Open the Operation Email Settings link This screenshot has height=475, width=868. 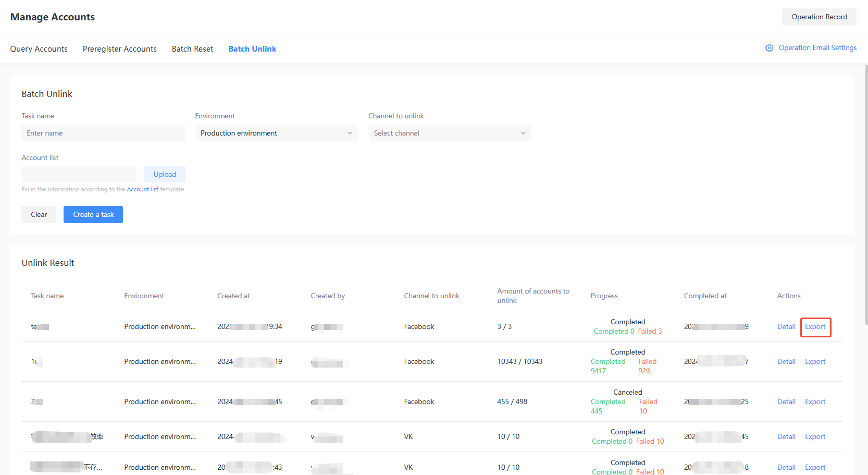[x=817, y=47]
